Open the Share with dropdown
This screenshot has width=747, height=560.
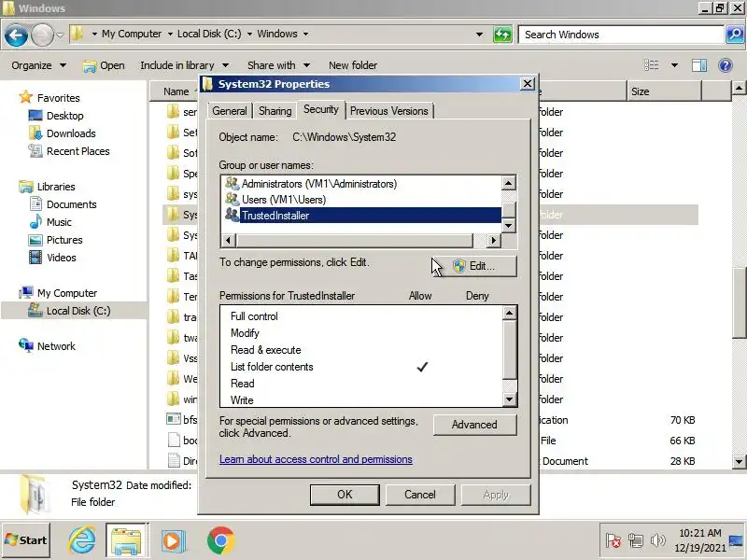point(279,65)
